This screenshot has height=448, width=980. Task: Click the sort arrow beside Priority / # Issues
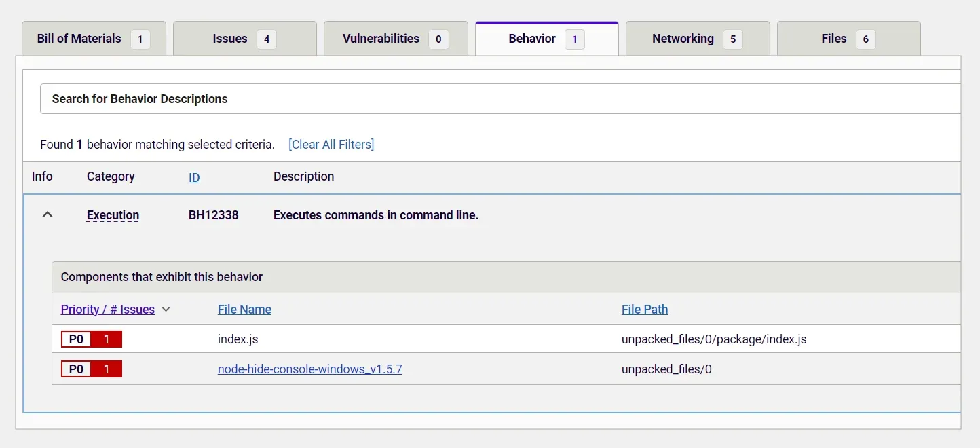(x=166, y=310)
